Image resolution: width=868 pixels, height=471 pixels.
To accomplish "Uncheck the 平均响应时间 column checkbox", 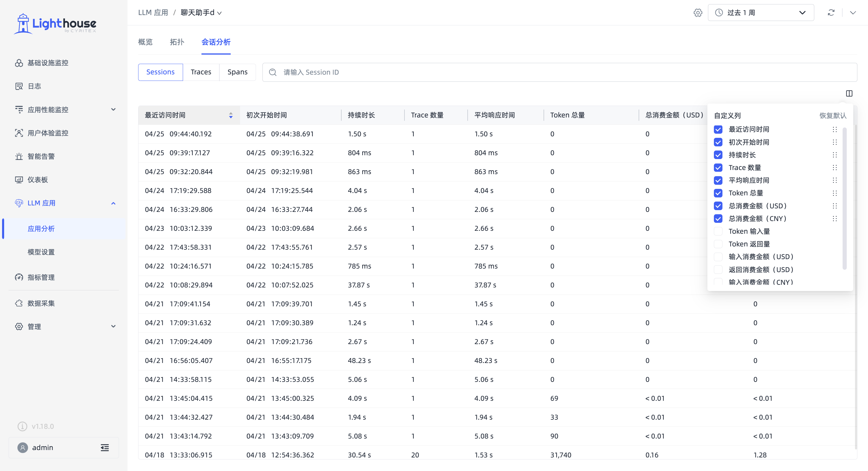I will click(x=718, y=180).
